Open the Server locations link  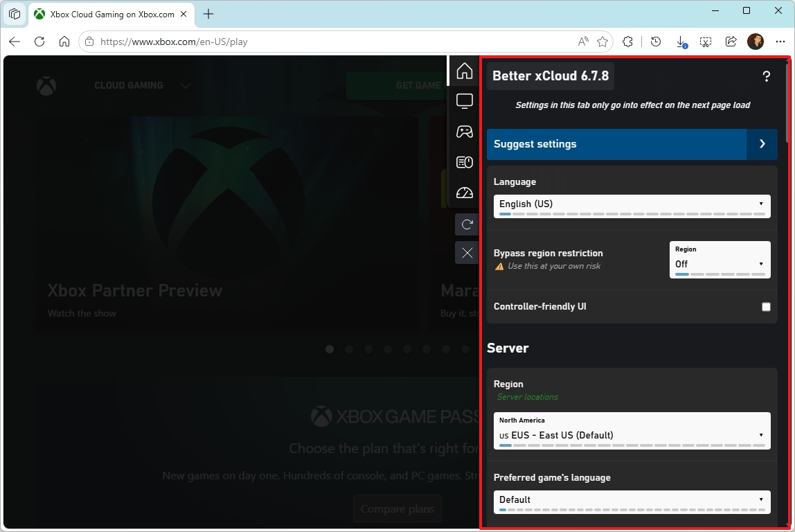pos(527,396)
